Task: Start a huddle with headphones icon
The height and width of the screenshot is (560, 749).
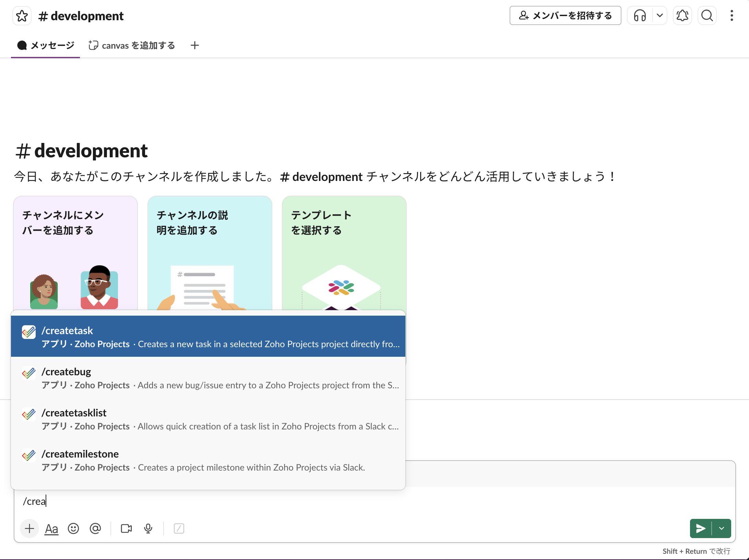Action: click(640, 16)
